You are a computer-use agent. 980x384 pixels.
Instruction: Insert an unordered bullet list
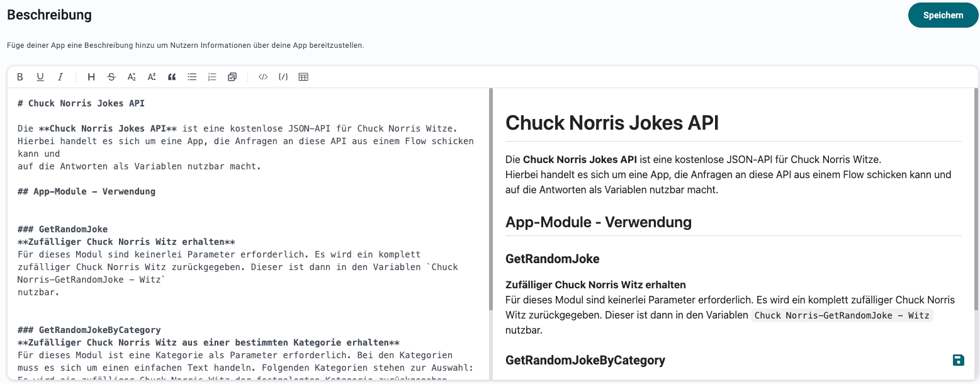[192, 77]
